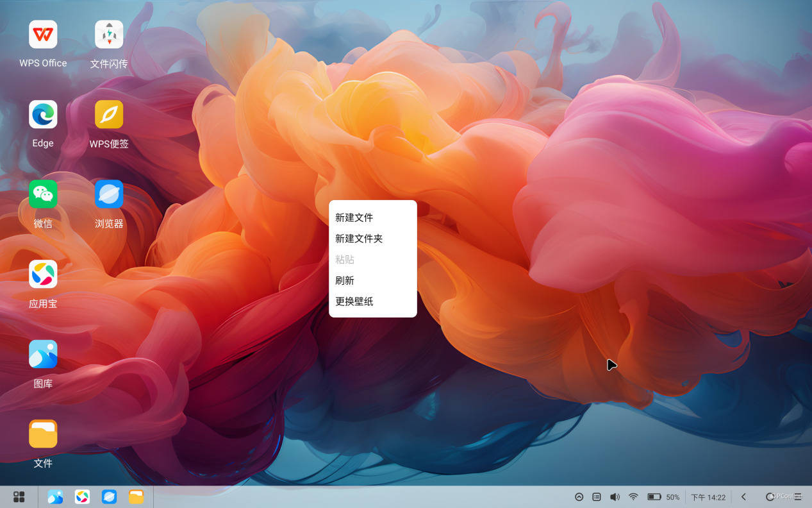
Task: Open Wi-Fi network settings in tray
Action: coord(633,497)
